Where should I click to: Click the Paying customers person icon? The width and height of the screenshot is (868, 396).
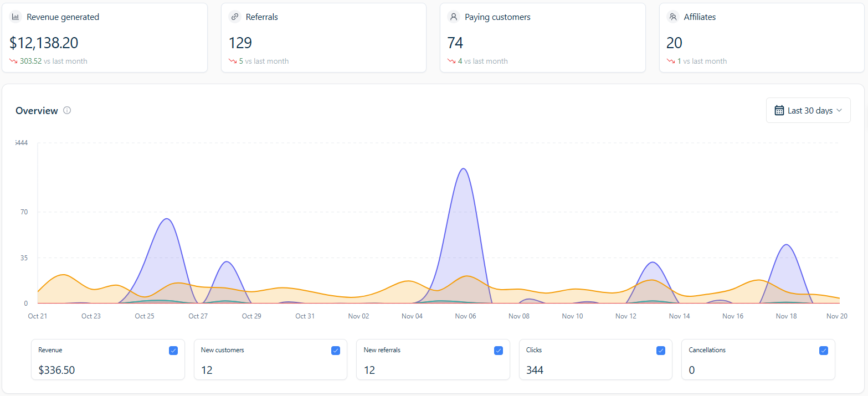point(454,17)
